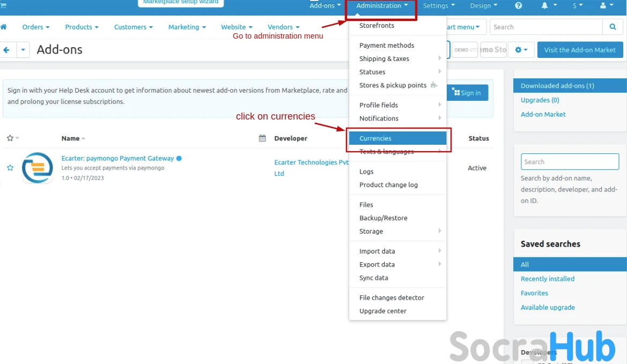The height and width of the screenshot is (364, 627).
Task: Click the Sign in button
Action: (467, 93)
